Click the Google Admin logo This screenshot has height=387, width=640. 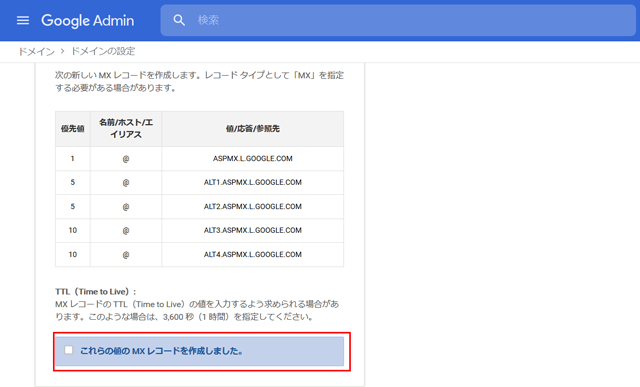(87, 20)
